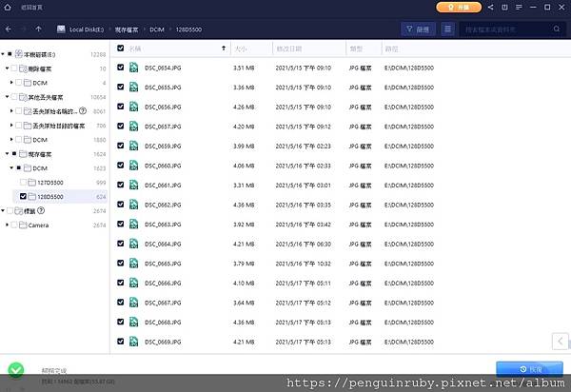Uncheck the 128D5500 folder checkbox
The image size is (571, 392).
23,196
